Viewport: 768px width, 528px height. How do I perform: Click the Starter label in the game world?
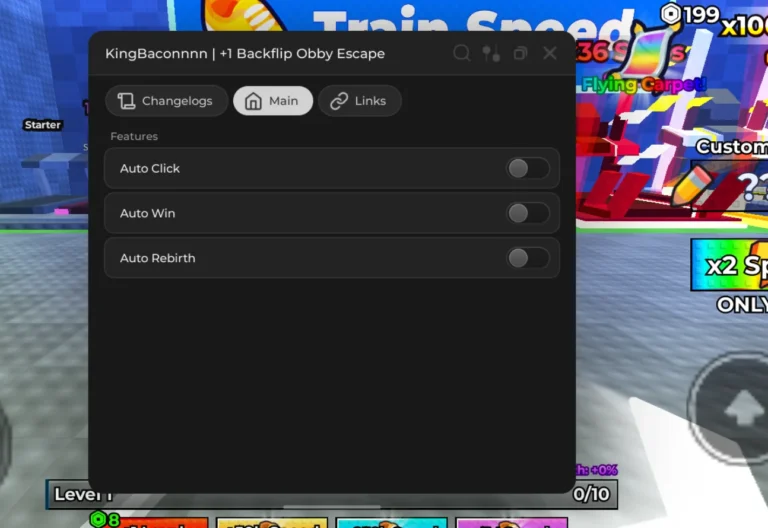pyautogui.click(x=43, y=125)
